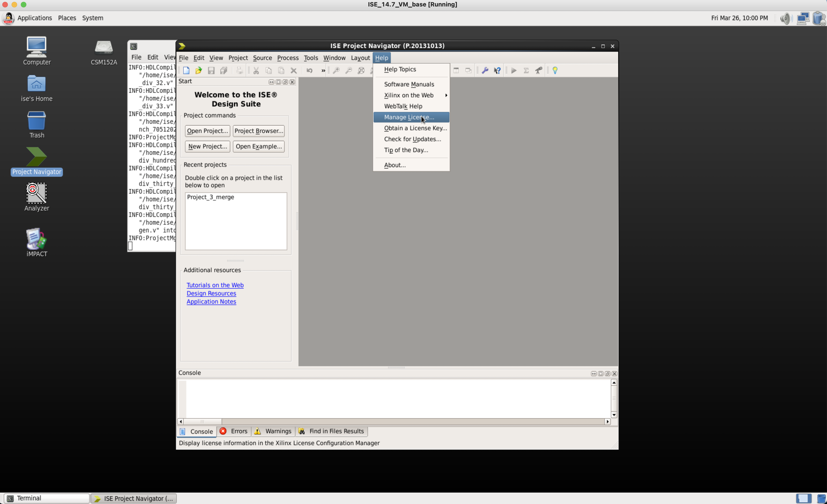Select Project_3_merge in recent projects
This screenshot has height=504, width=827.
pyautogui.click(x=210, y=197)
